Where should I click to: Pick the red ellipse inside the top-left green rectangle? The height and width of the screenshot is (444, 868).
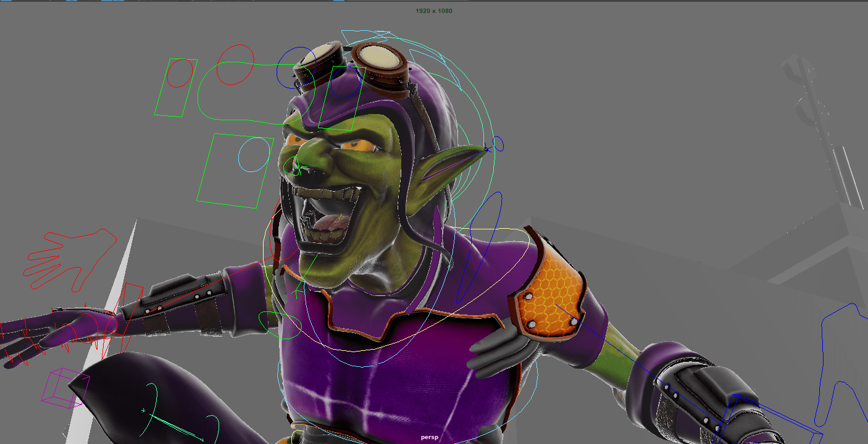point(179,73)
